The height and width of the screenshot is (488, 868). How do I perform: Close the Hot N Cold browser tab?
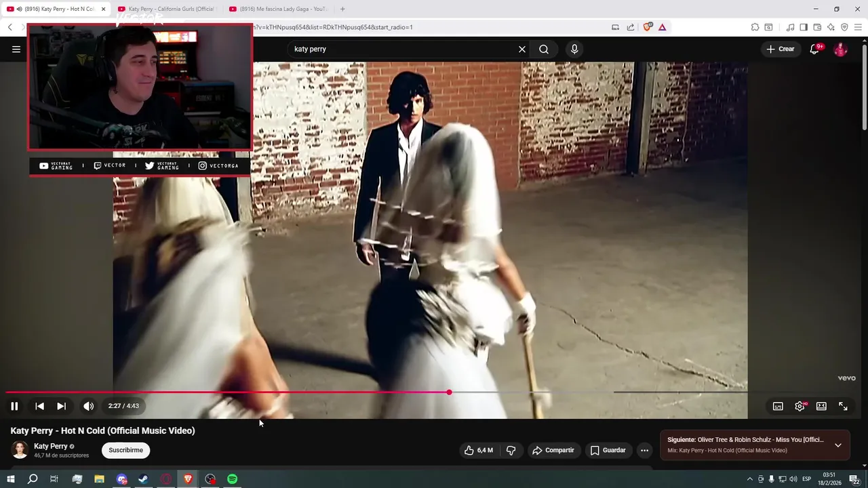tap(104, 9)
